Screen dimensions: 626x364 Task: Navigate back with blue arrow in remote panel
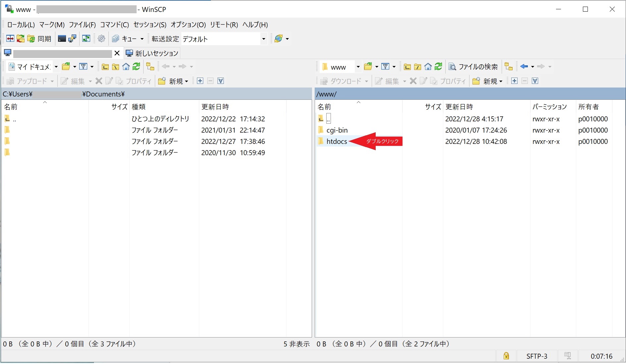524,67
